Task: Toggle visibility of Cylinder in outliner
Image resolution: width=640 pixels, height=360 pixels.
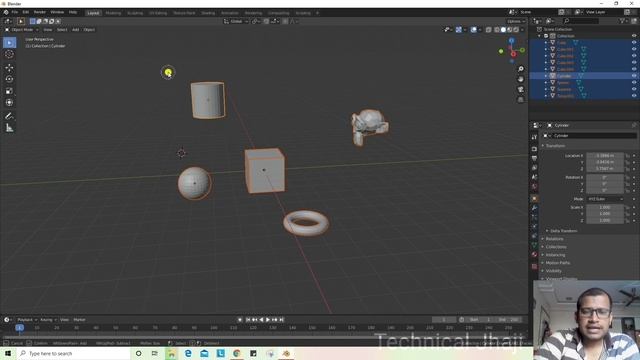Action: [x=634, y=76]
